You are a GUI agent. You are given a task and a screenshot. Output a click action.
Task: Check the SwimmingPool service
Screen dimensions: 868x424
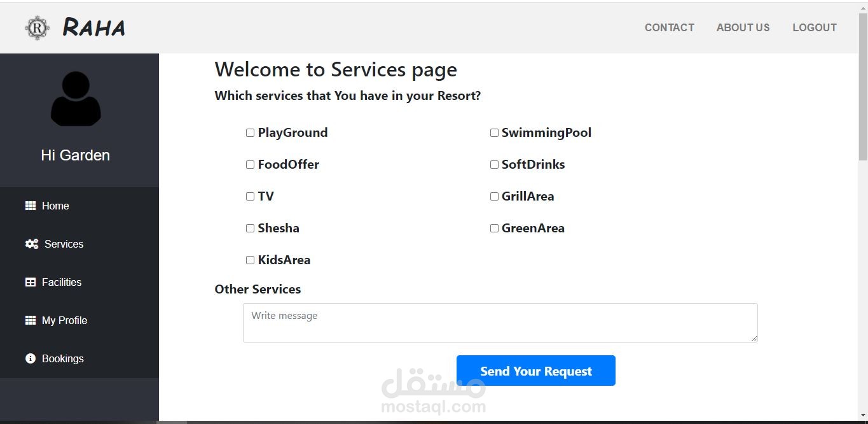tap(494, 132)
